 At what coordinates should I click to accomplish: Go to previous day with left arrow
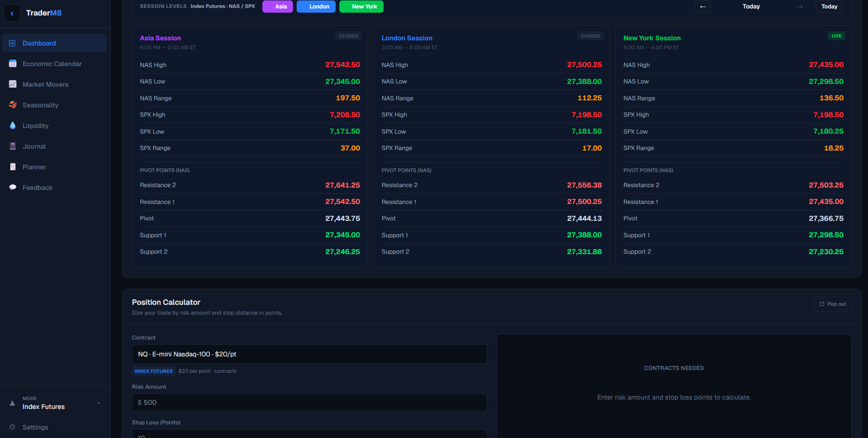703,7
